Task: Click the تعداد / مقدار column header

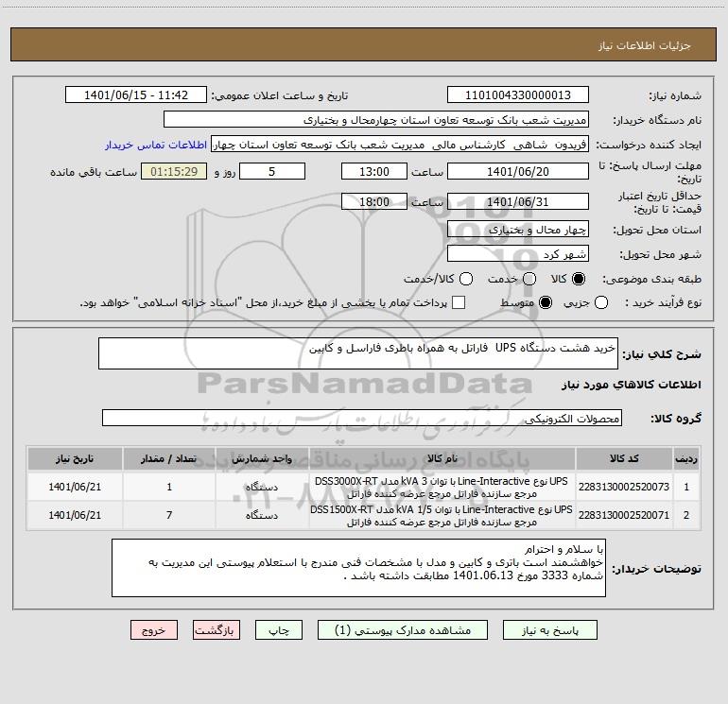Action: (x=169, y=458)
